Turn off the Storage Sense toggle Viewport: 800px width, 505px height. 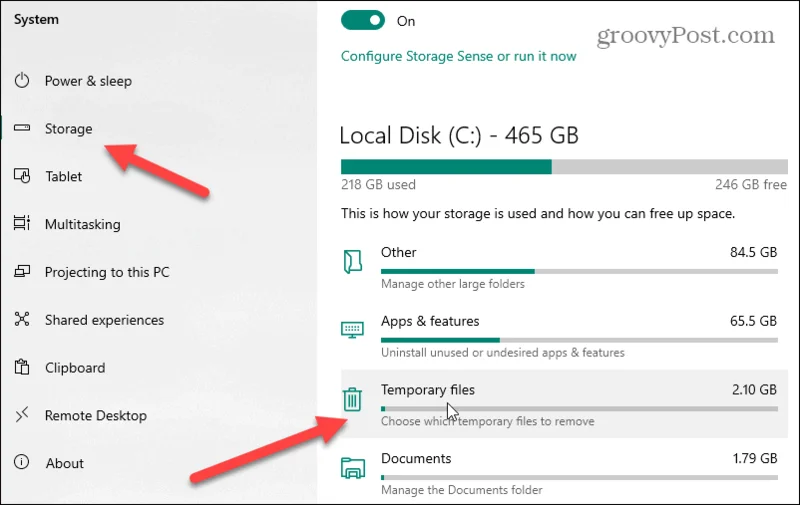[363, 20]
